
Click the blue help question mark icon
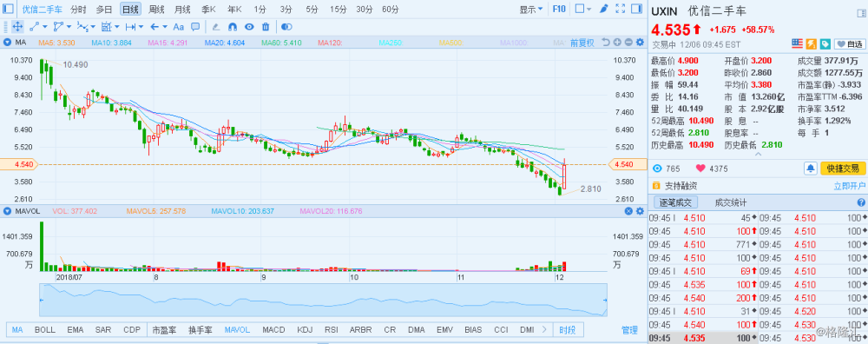[x=861, y=202]
